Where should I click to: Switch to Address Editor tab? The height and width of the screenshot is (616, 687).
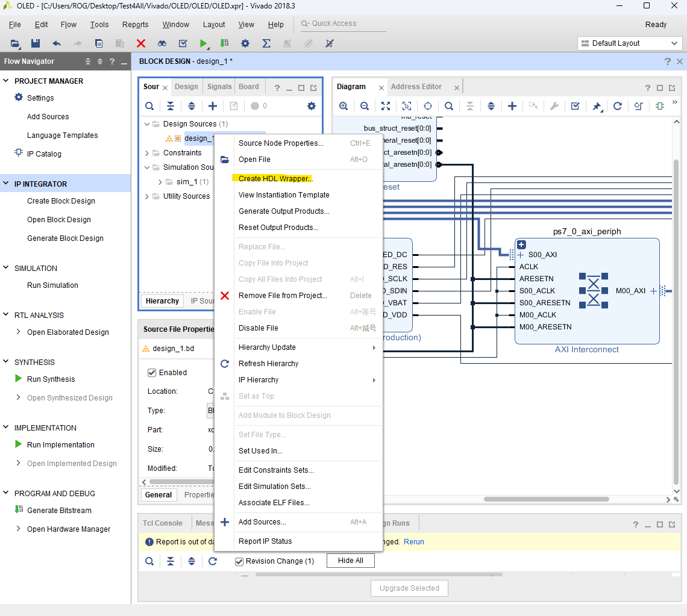[416, 87]
